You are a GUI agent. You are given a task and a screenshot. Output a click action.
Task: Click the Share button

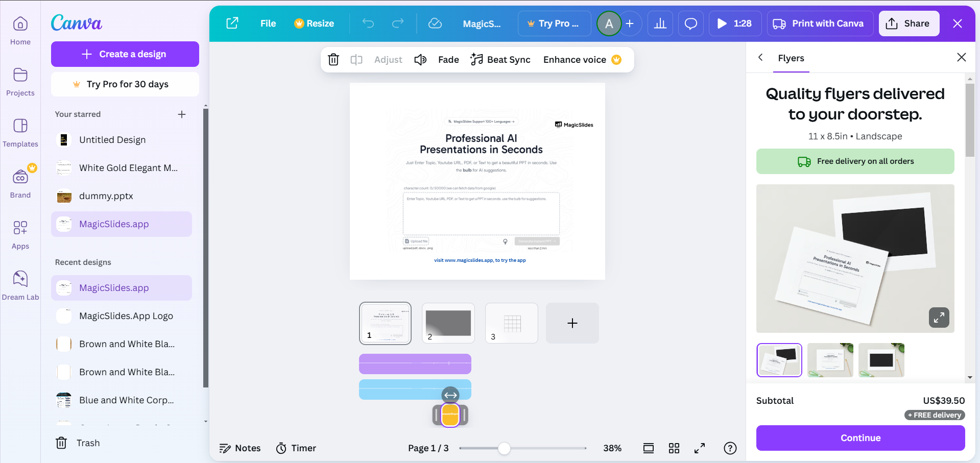(x=909, y=23)
